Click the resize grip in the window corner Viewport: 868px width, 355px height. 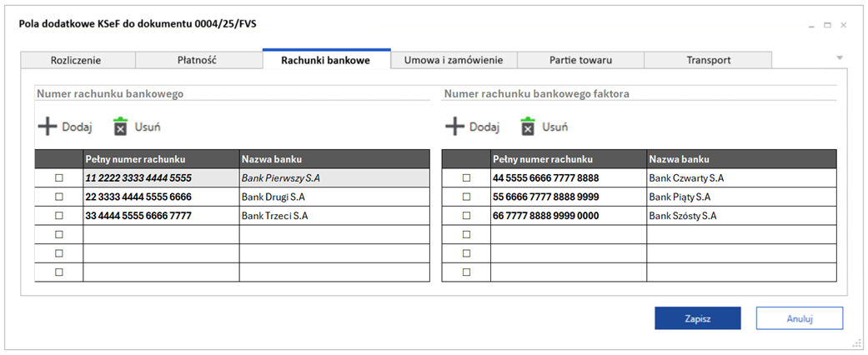[x=856, y=343]
